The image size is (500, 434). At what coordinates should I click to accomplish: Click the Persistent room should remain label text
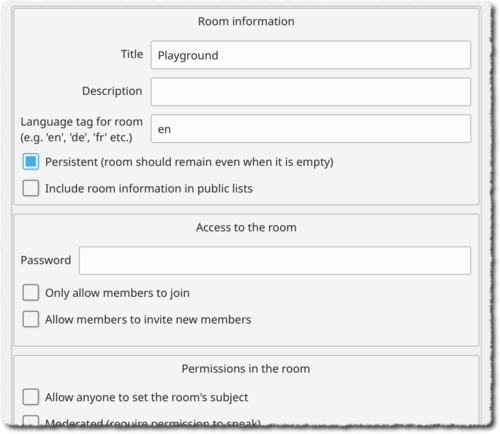189,162
